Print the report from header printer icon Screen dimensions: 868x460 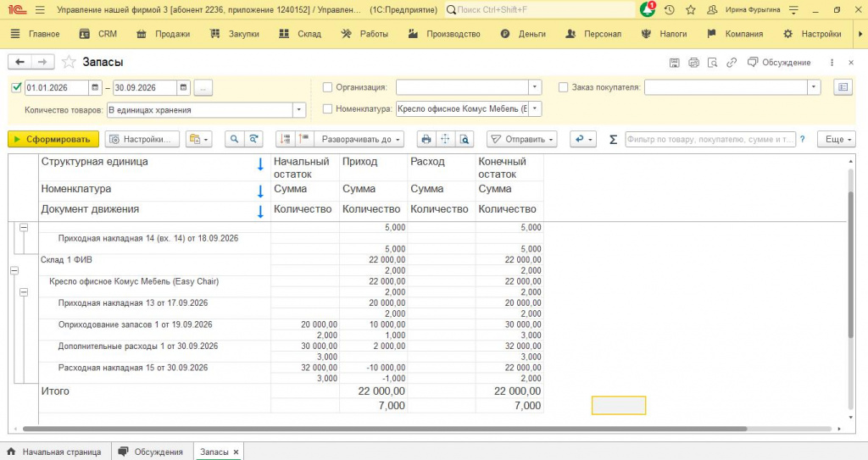pos(693,63)
